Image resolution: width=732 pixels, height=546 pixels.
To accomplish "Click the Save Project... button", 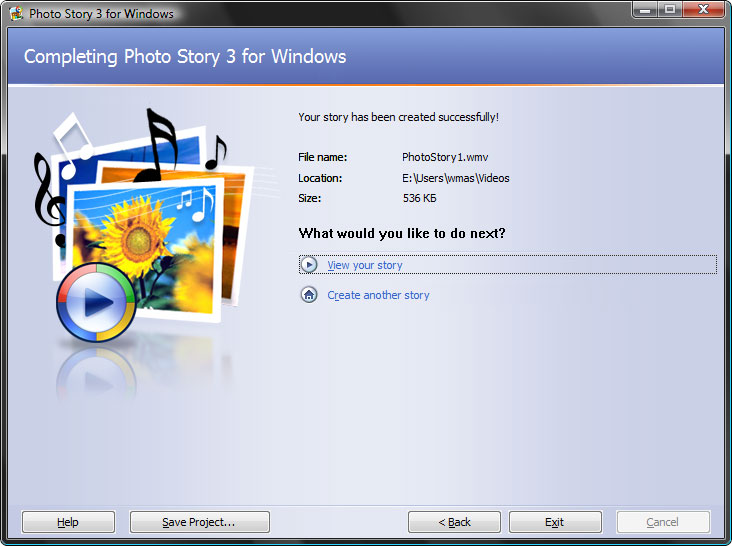I will pyautogui.click(x=199, y=522).
